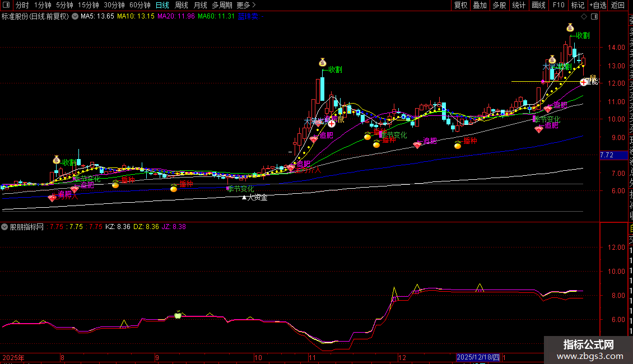This screenshot has width=633, height=364.
Task: Click month 11 on the time axis
Action: (x=312, y=357)
